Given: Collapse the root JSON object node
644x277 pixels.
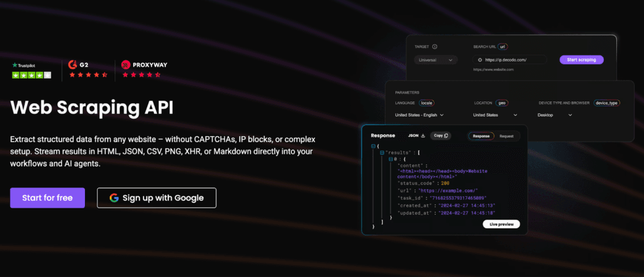Looking at the screenshot, I should [373, 146].
